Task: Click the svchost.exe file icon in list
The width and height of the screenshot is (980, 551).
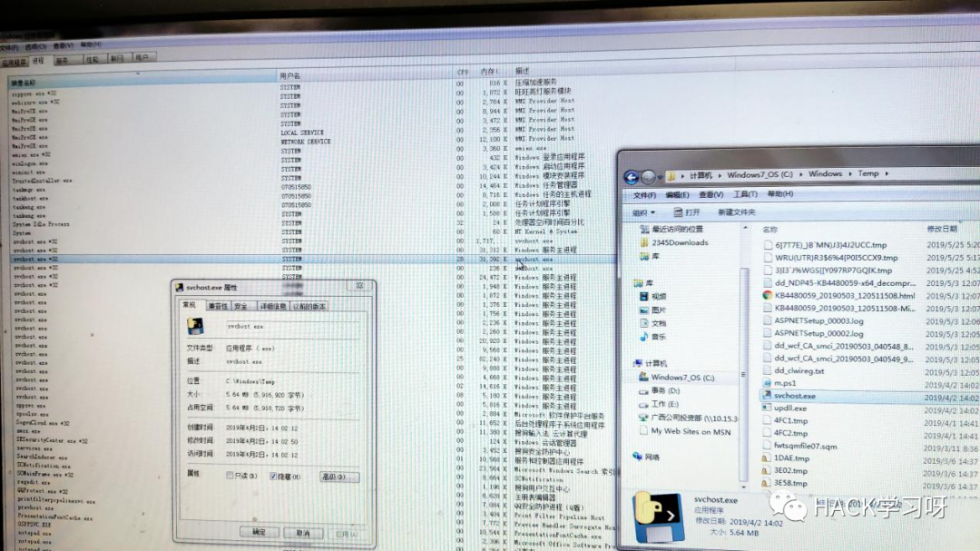Action: pos(766,395)
